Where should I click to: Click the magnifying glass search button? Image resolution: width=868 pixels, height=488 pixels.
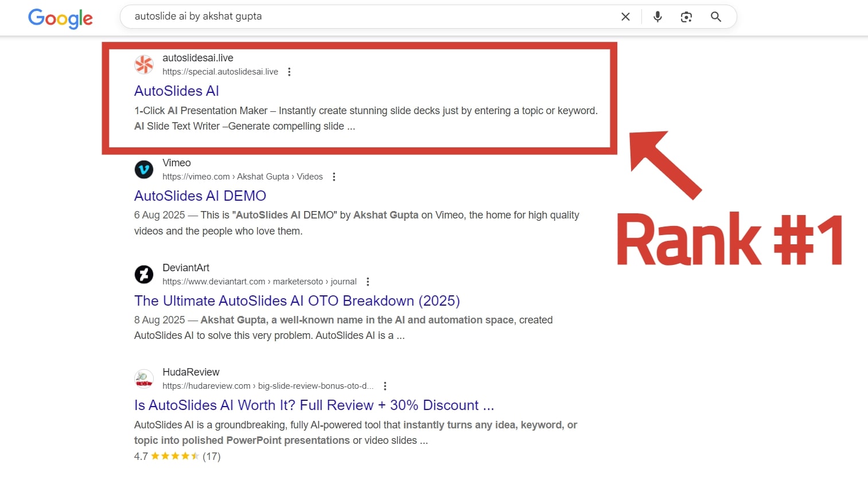click(x=715, y=17)
